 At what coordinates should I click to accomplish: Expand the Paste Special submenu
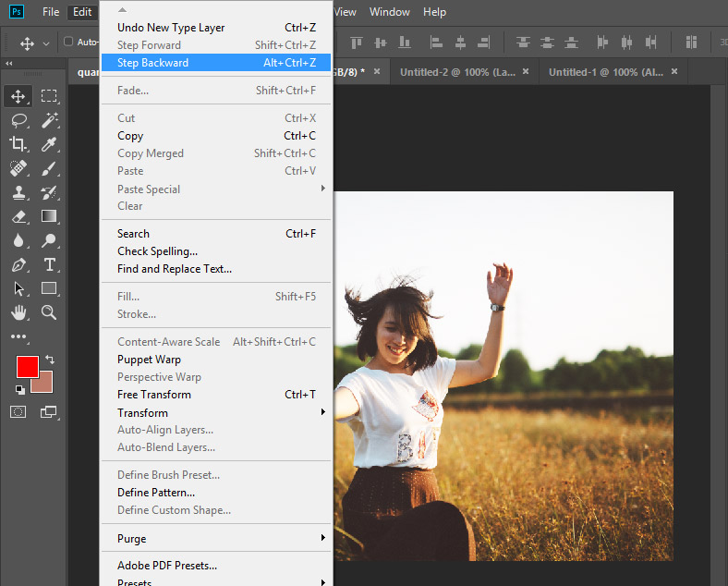(216, 189)
